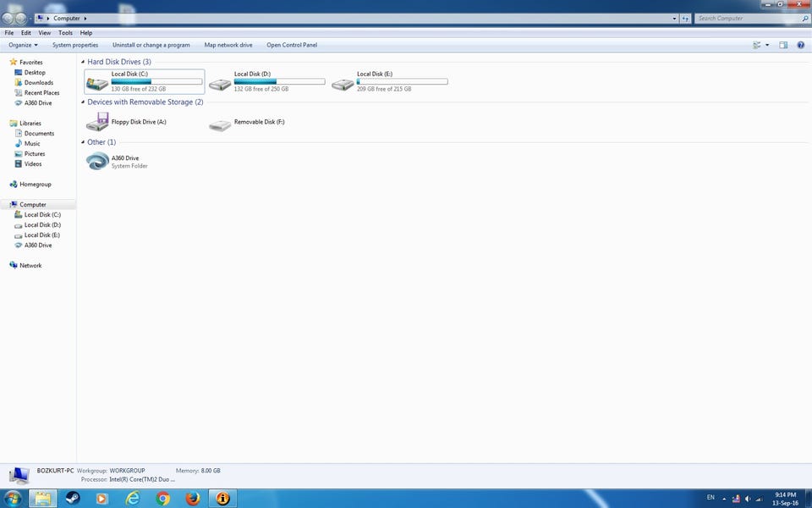Screen dimensions: 812x508
Task: Click the EN language indicator
Action: pos(710,498)
